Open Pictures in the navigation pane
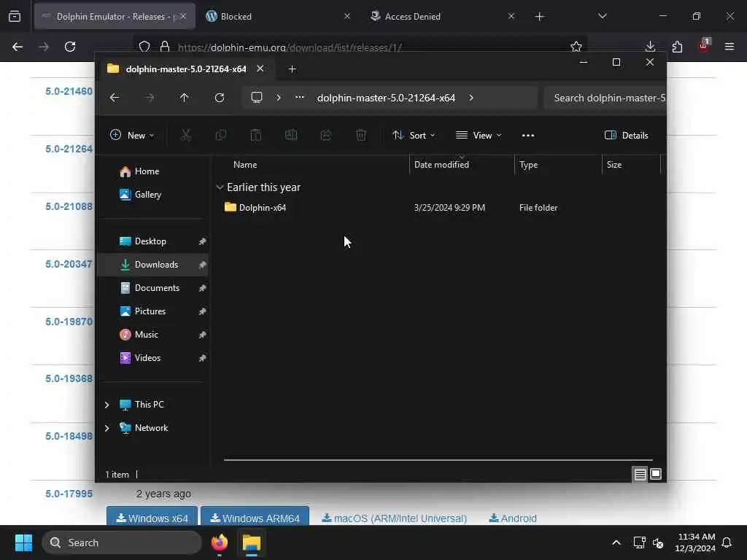Viewport: 747px width, 560px height. [153, 311]
